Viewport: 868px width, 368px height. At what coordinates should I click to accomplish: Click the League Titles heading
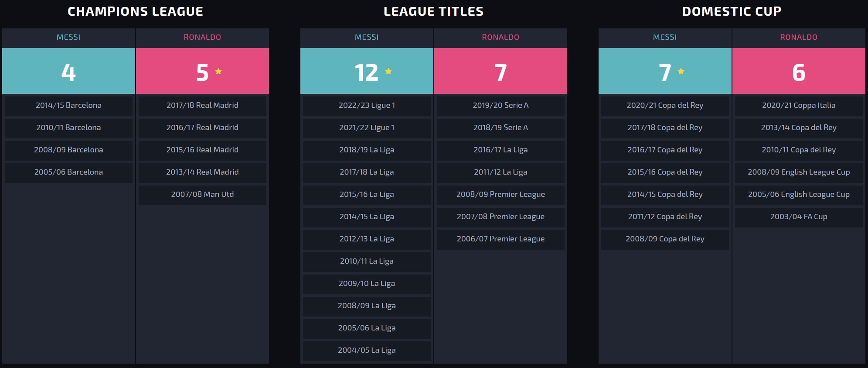[x=433, y=11]
